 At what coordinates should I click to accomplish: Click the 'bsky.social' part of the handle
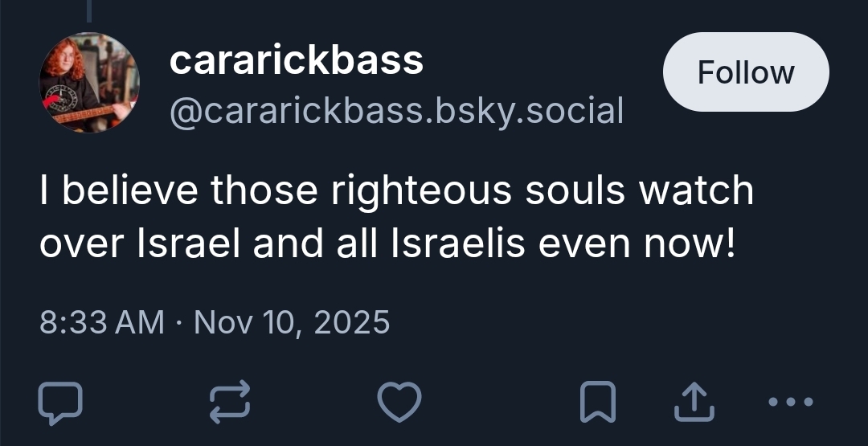click(530, 111)
